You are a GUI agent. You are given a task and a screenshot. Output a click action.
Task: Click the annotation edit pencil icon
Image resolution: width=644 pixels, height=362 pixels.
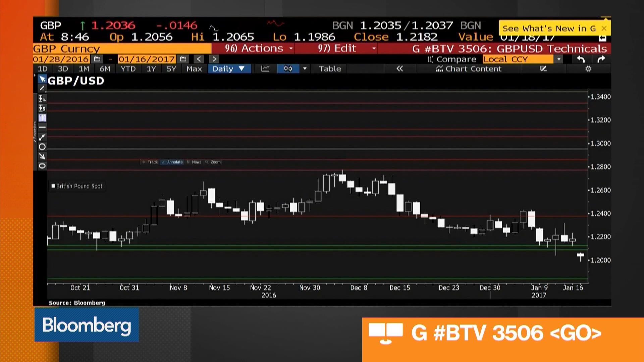click(543, 69)
